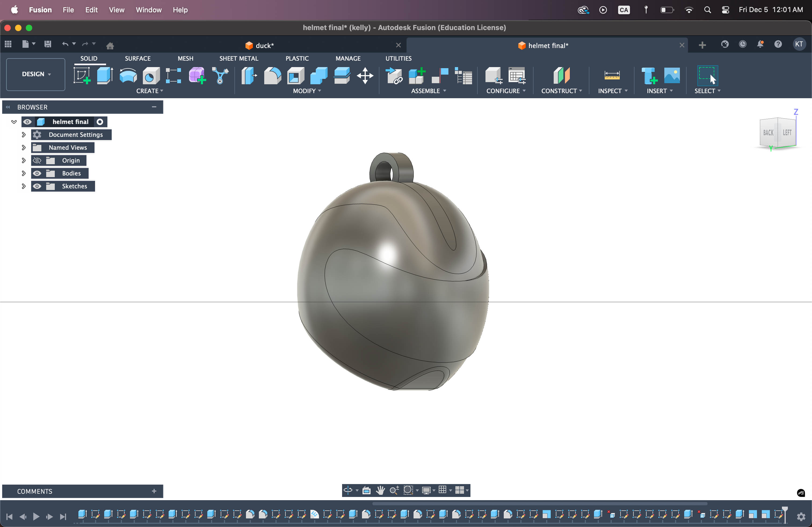Open the DESIGN workspace dropdown
The height and width of the screenshot is (527, 812).
point(36,74)
